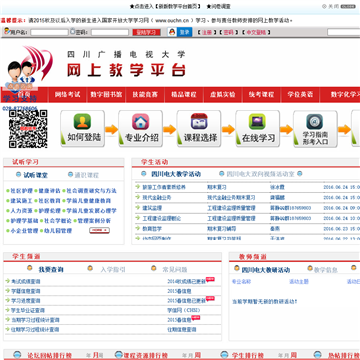360x360 pixels.
Task: Click the 学前儿童发展心理学 course link
Action: pyautogui.click(x=91, y=211)
